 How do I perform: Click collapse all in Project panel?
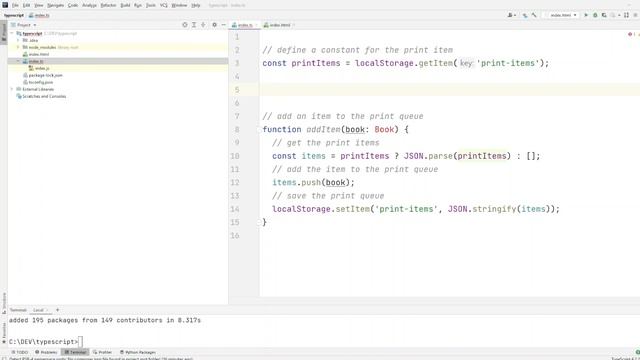click(203, 25)
